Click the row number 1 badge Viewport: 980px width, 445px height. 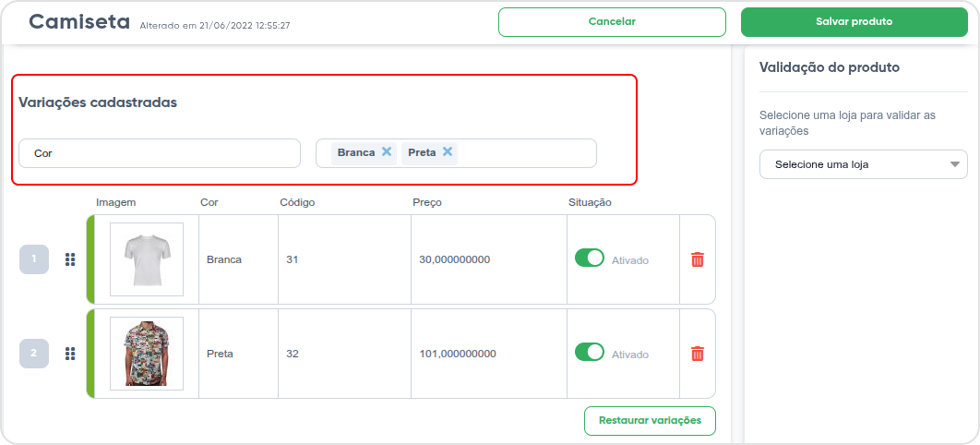[34, 259]
